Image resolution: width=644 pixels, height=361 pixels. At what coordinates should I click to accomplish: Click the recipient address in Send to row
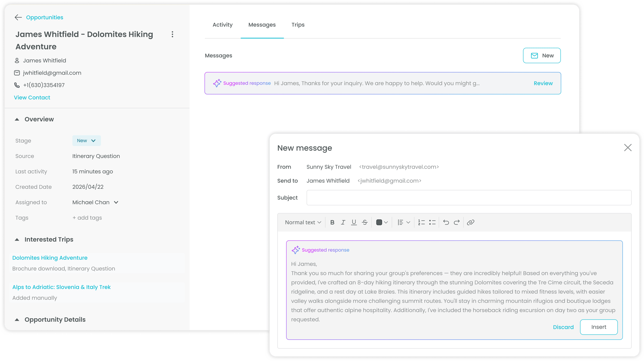(x=389, y=181)
